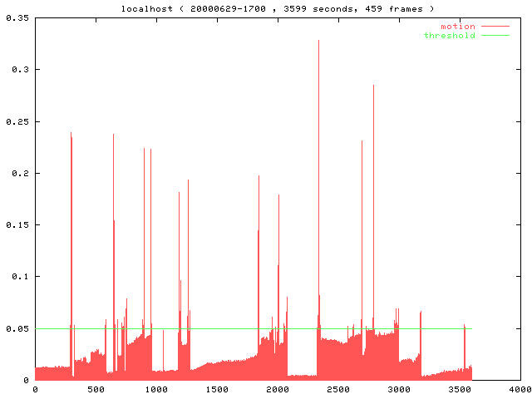Click the 0.05 y-axis tick label
Image resolution: width=532 pixels, height=399 pixels.
(x=16, y=328)
